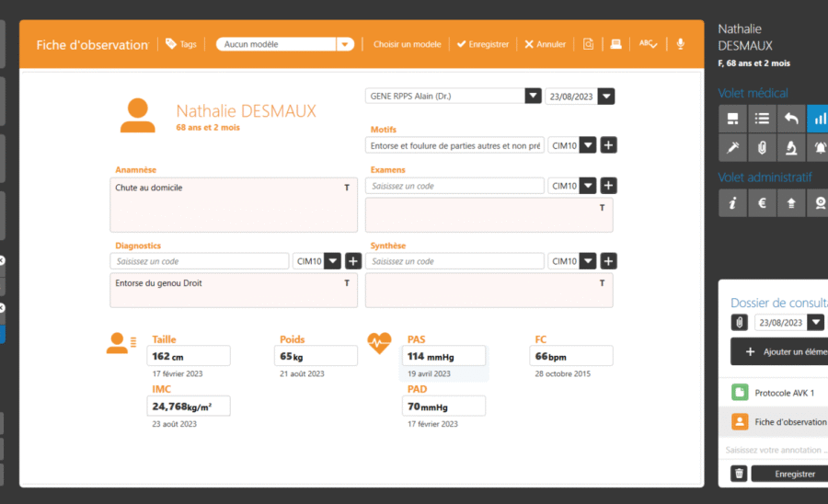Viewport: 828px width, 504px height.
Task: Click the Synthèse Saisissez un code field
Action: [454, 261]
